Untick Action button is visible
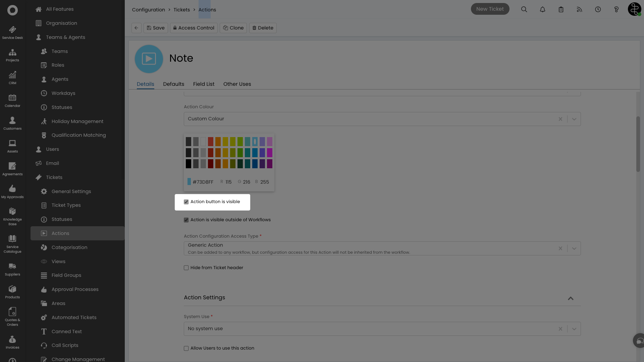This screenshot has width=644, height=362. (186, 202)
